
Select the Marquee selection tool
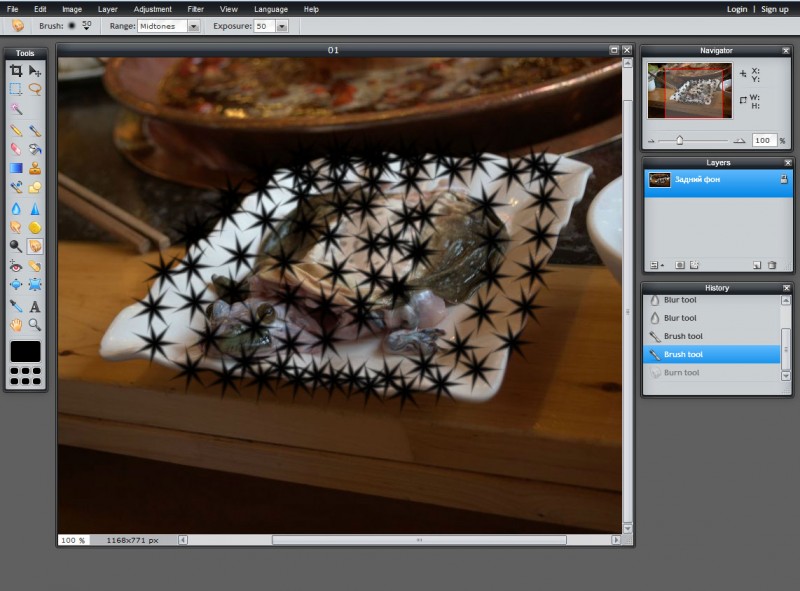(x=16, y=89)
